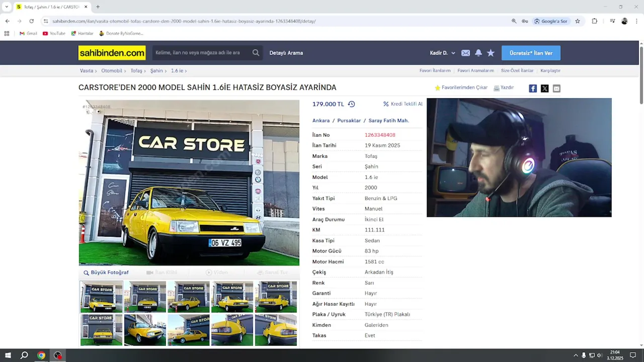644x362 pixels.
Task: Select last thumbnail in second row
Action: pyautogui.click(x=276, y=330)
